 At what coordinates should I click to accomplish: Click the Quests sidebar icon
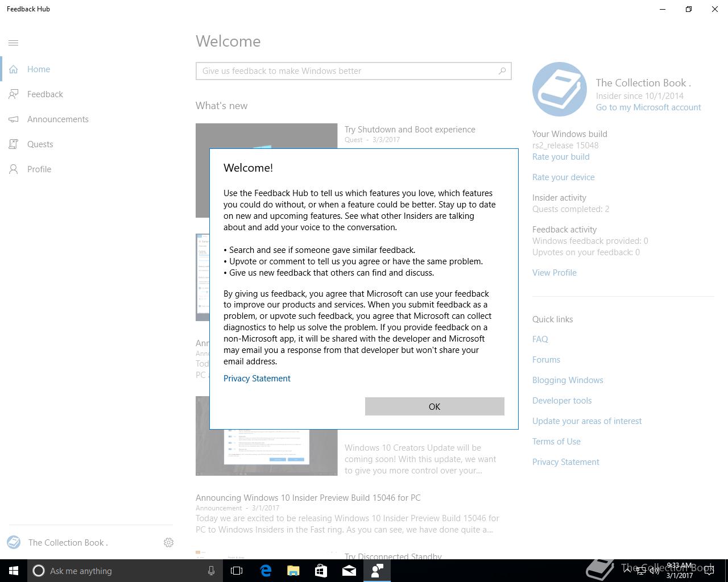coord(14,144)
